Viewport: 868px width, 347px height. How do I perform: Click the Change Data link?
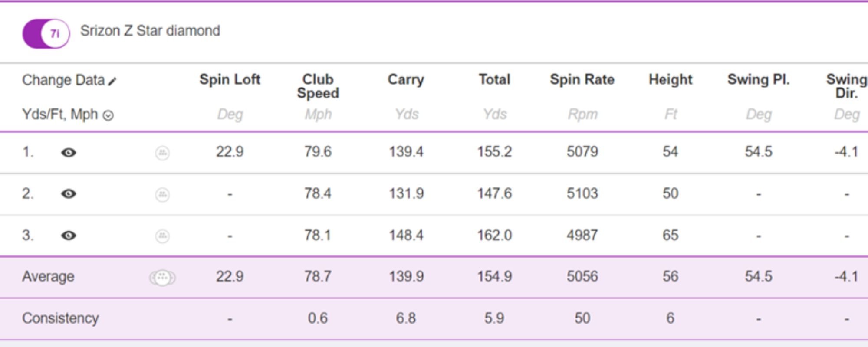[63, 80]
